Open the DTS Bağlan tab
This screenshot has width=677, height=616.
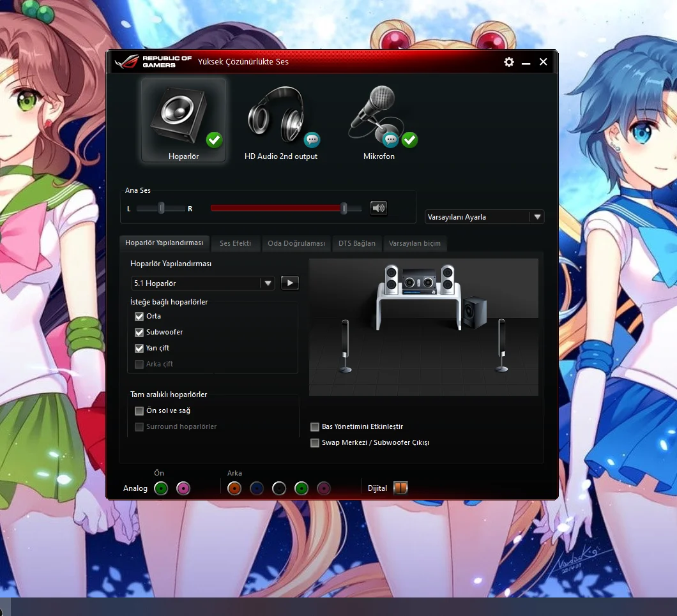click(357, 243)
